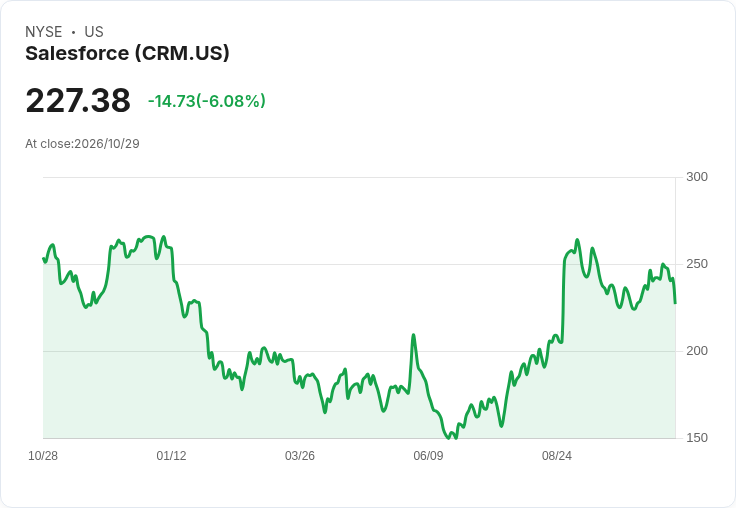736x508 pixels.
Task: Click the 03/26 date label
Action: (x=299, y=456)
